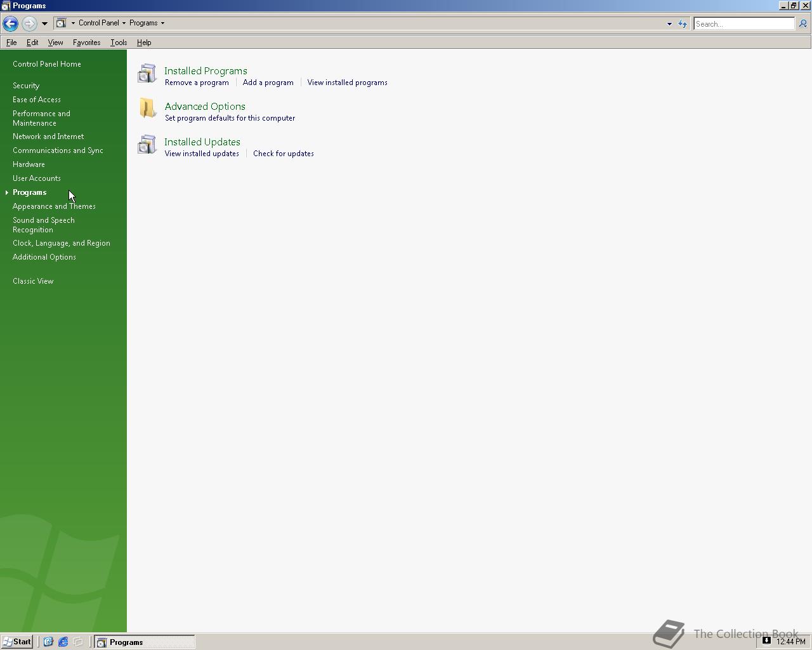Click the search magnifier icon
Viewport: 812px width, 650px height.
coord(802,23)
